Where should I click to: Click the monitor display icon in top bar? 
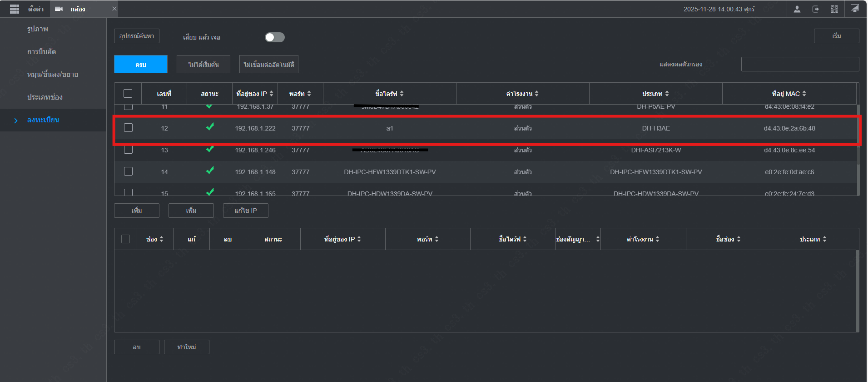coord(854,8)
